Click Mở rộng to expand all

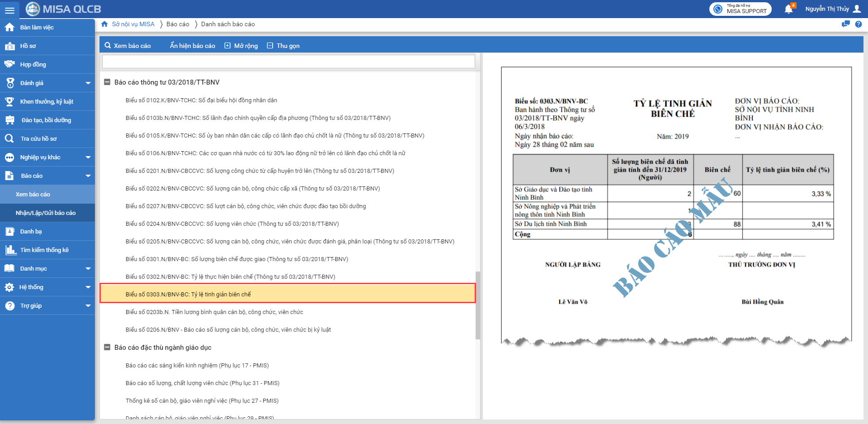[241, 46]
